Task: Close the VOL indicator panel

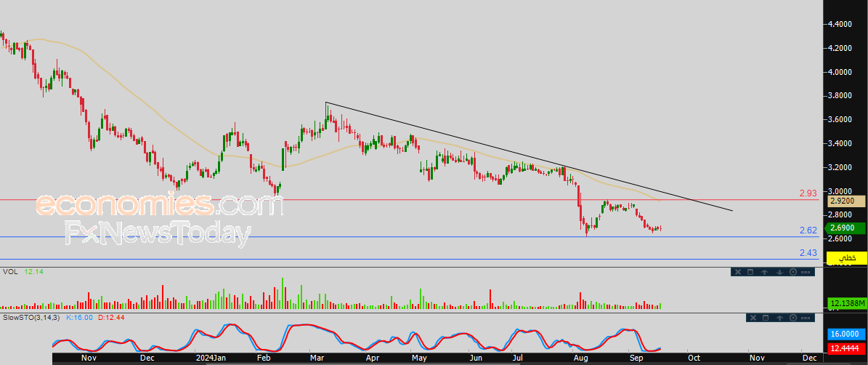Action: [x=738, y=272]
